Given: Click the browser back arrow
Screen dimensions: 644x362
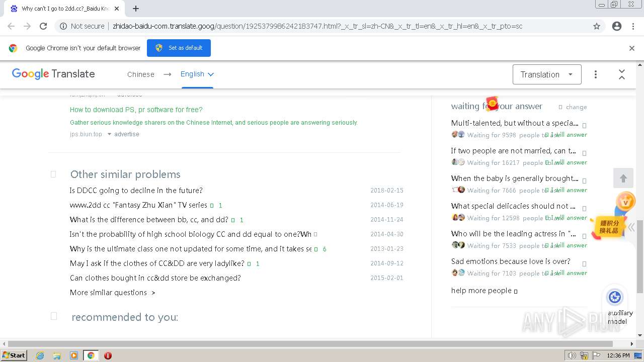Looking at the screenshot, I should [x=11, y=26].
